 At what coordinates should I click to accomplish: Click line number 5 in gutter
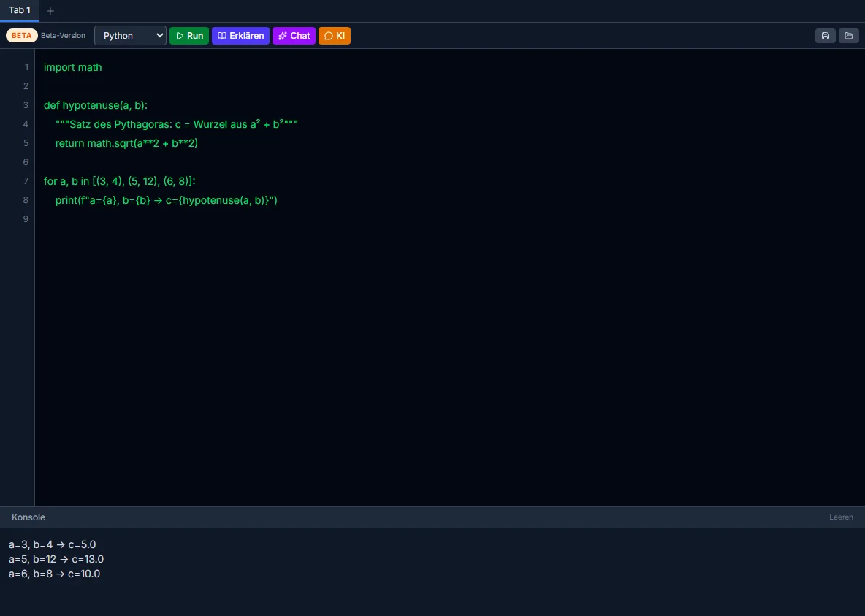point(26,143)
